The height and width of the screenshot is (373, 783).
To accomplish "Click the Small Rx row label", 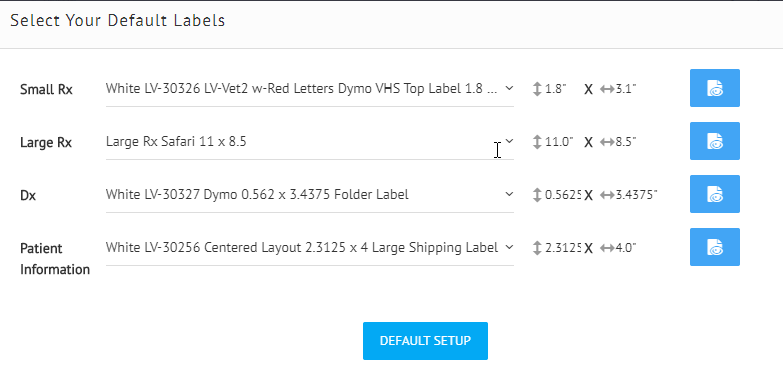I will click(46, 90).
